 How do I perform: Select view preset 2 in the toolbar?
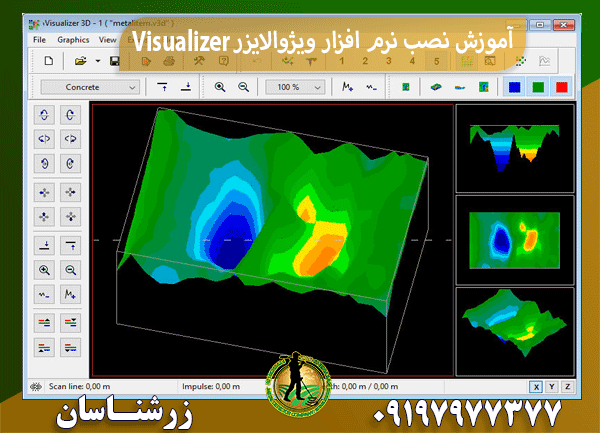[x=365, y=61]
